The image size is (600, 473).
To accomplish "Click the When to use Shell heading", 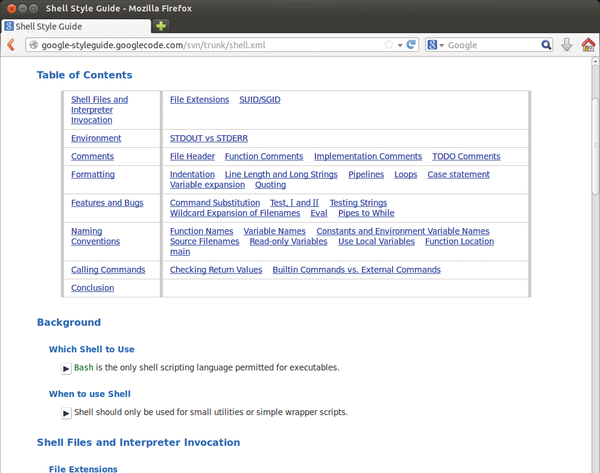I will click(x=90, y=394).
